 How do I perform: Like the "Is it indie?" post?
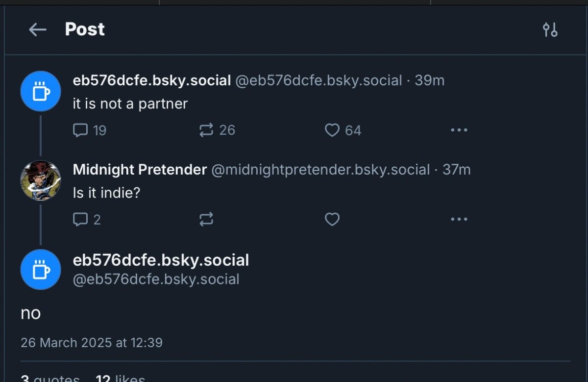(x=332, y=220)
